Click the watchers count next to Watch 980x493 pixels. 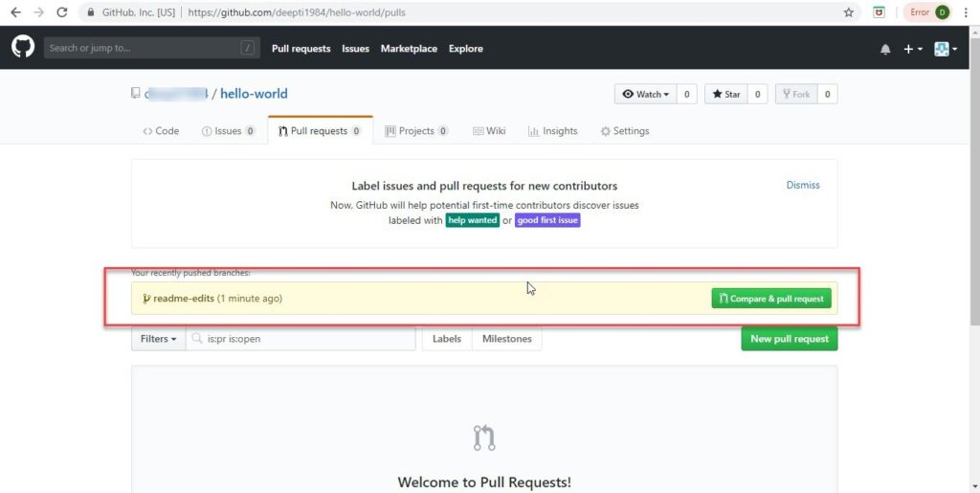[686, 95]
